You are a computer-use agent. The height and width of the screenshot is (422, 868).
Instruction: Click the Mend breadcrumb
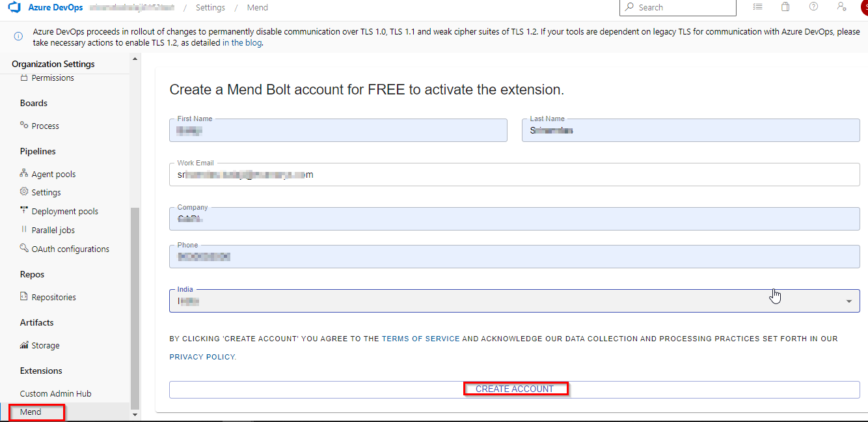pos(258,8)
